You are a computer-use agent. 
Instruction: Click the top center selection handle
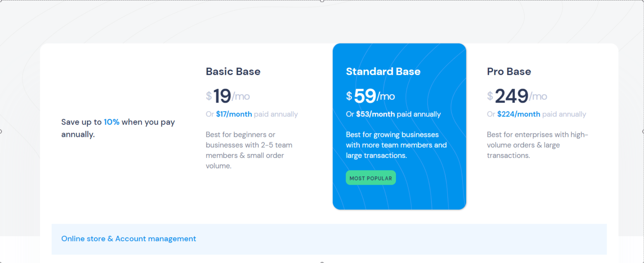click(322, 1)
